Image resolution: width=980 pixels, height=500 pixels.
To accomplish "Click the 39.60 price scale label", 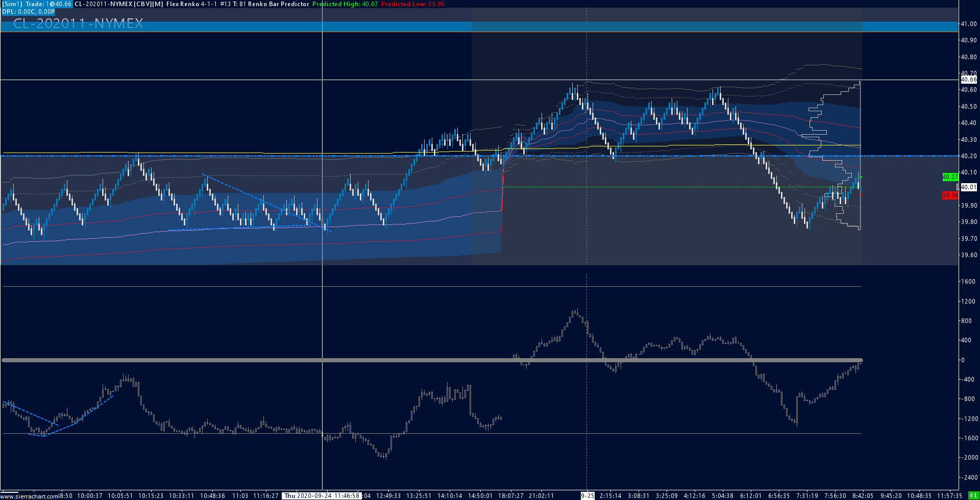I will point(969,255).
